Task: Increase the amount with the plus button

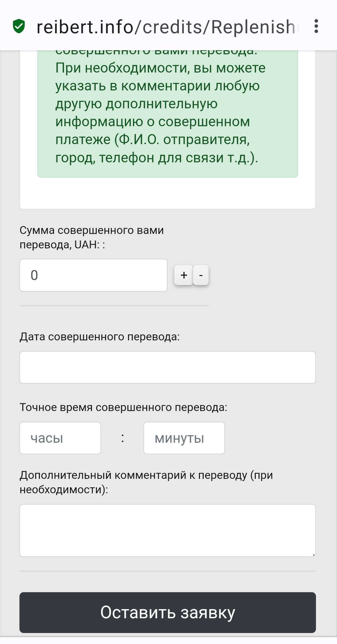Action: [184, 275]
